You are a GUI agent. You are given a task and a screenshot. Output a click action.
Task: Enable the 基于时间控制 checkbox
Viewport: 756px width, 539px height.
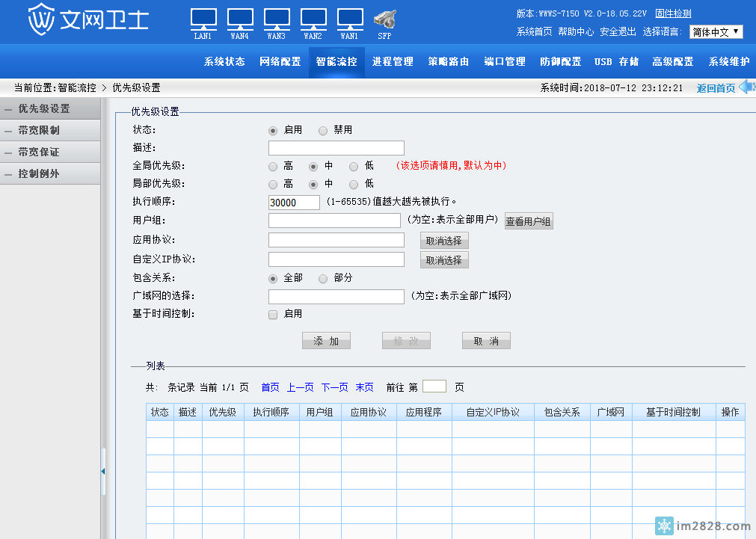tap(273, 314)
